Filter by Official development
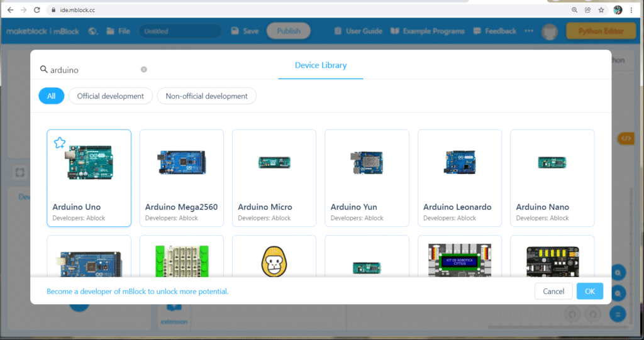This screenshot has height=340, width=644. click(110, 96)
